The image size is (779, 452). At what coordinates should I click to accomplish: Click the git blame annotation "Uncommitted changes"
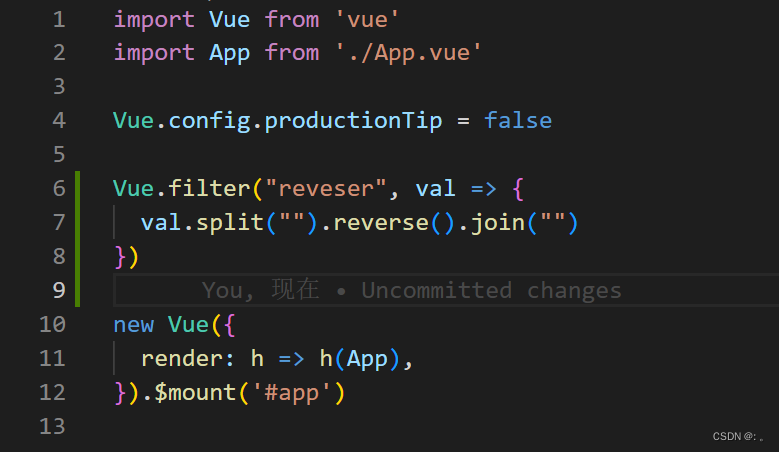491,290
